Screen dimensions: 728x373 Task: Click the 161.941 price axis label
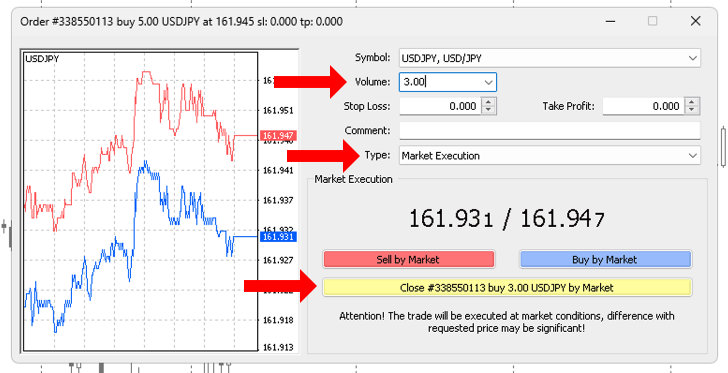[278, 170]
